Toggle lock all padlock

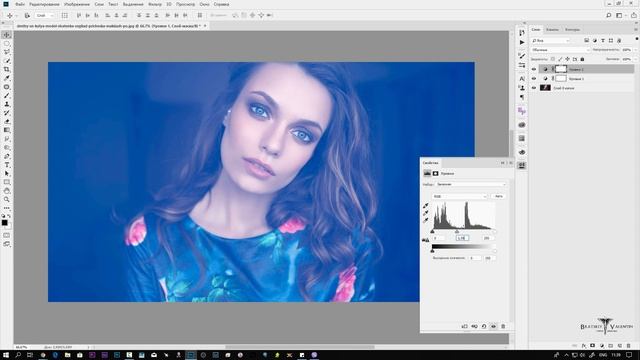click(x=582, y=59)
